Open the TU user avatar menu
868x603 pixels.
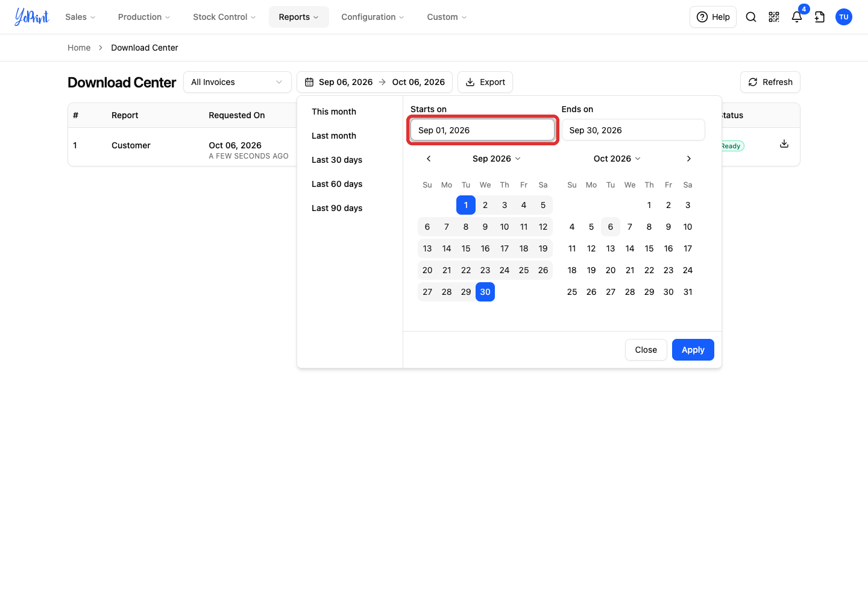844,17
